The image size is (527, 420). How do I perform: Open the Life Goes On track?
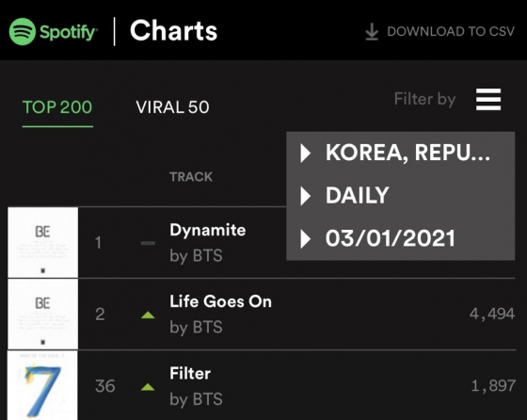tap(220, 301)
